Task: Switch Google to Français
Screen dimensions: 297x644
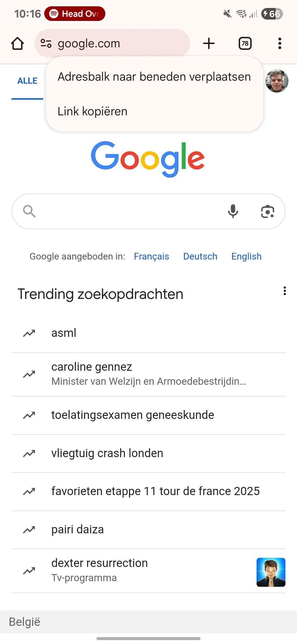Action: click(x=152, y=256)
